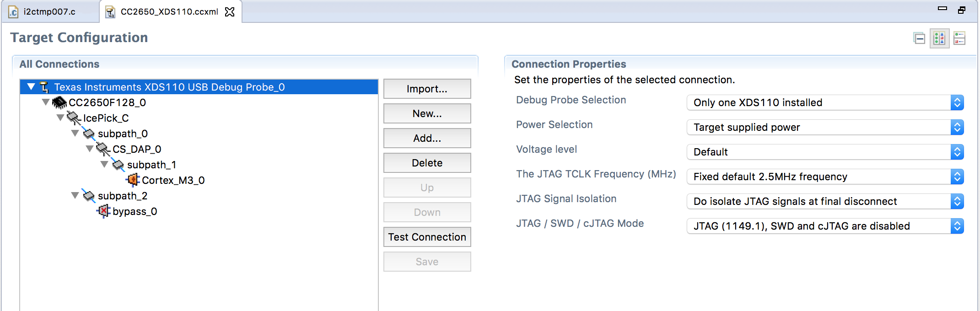Click the XDS110 USB Debug Probe icon
Screen dimensions: 980x311
(x=43, y=87)
